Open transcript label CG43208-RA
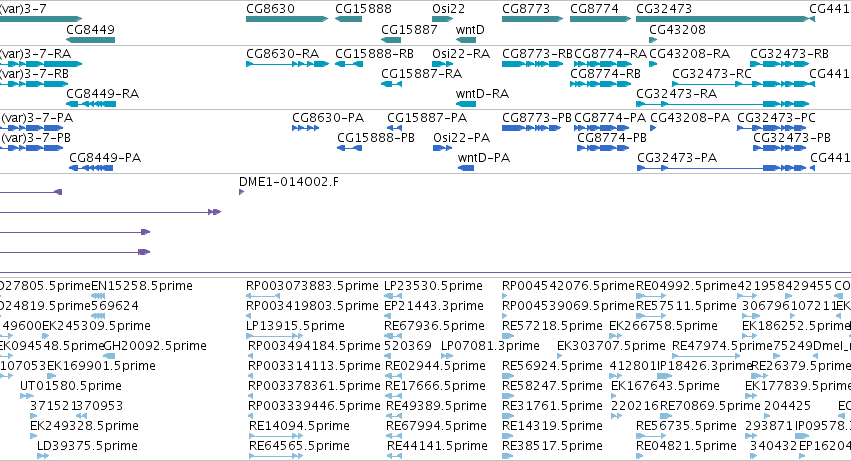The width and height of the screenshot is (851, 461). point(689,54)
